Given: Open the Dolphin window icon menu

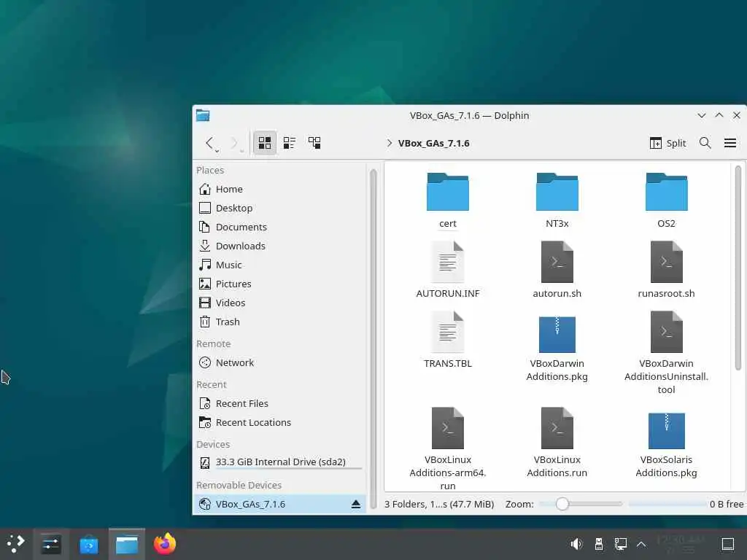Looking at the screenshot, I should [203, 115].
